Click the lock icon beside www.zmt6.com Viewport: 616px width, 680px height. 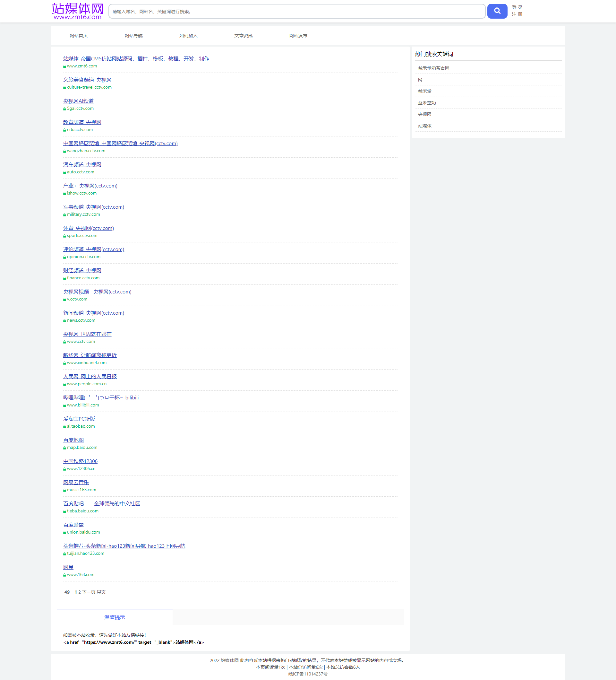point(64,66)
